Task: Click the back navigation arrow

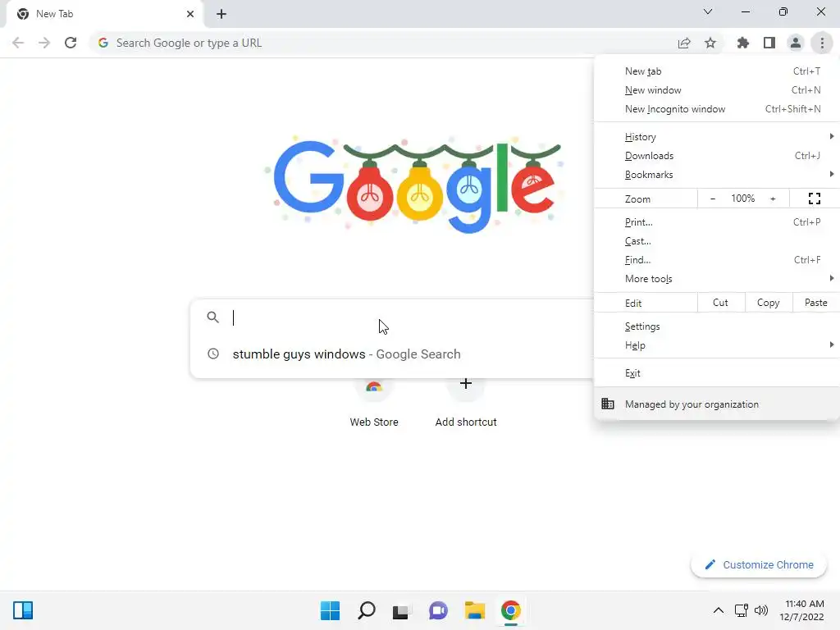Action: tap(18, 43)
